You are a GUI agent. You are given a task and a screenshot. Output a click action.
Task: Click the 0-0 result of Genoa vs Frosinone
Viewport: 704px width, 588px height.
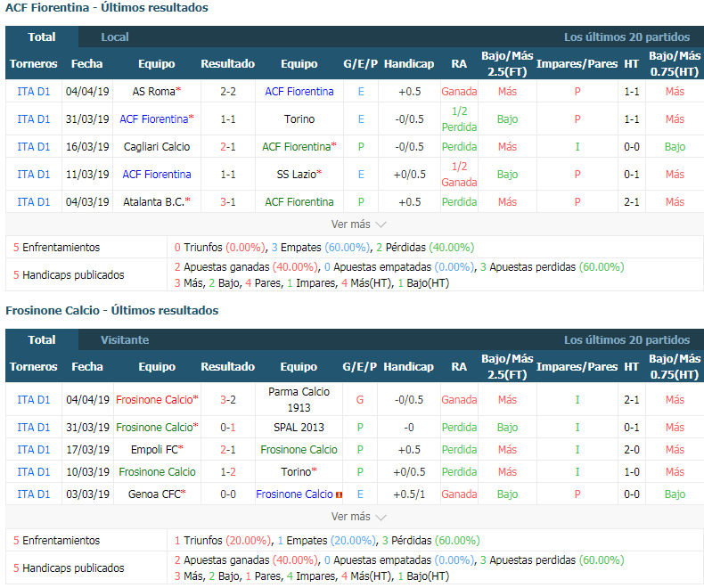point(228,494)
